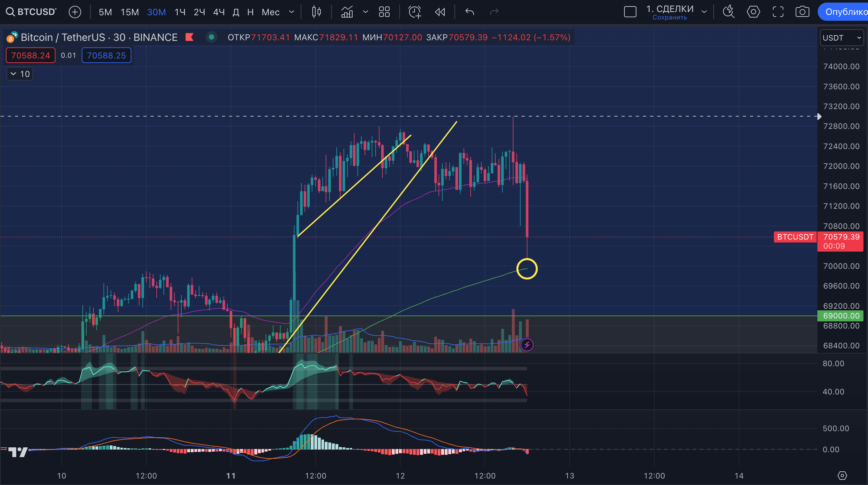868x485 pixels.
Task: Collapse the indicators list labeled 10
Action: pos(19,73)
